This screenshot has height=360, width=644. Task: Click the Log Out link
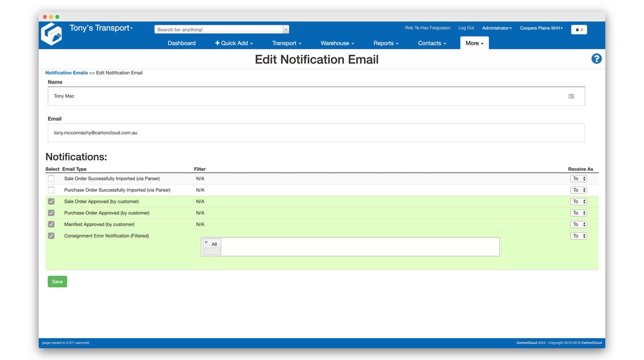(466, 27)
